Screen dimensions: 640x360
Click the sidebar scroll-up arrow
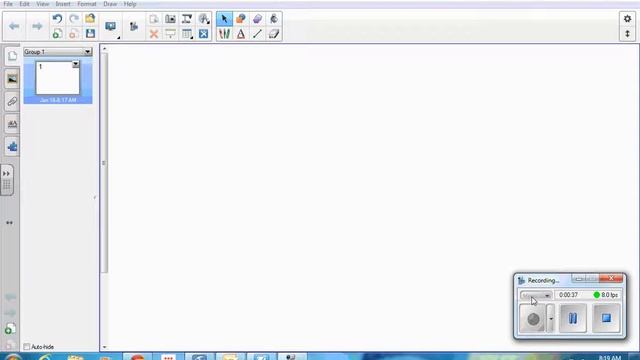[x=104, y=49]
